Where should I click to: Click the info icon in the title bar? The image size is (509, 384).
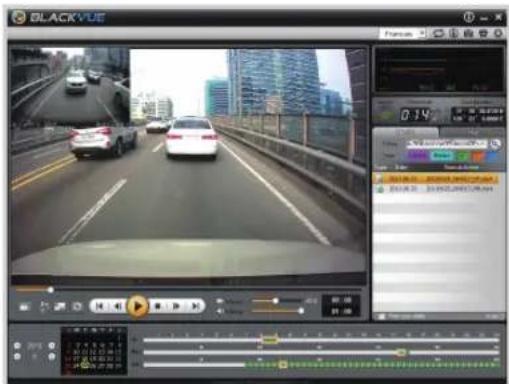[x=469, y=17]
